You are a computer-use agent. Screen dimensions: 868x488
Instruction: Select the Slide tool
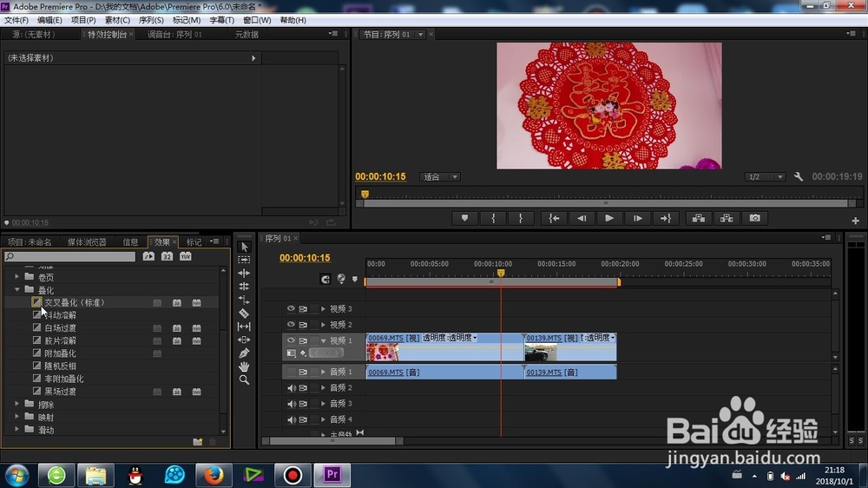point(244,340)
